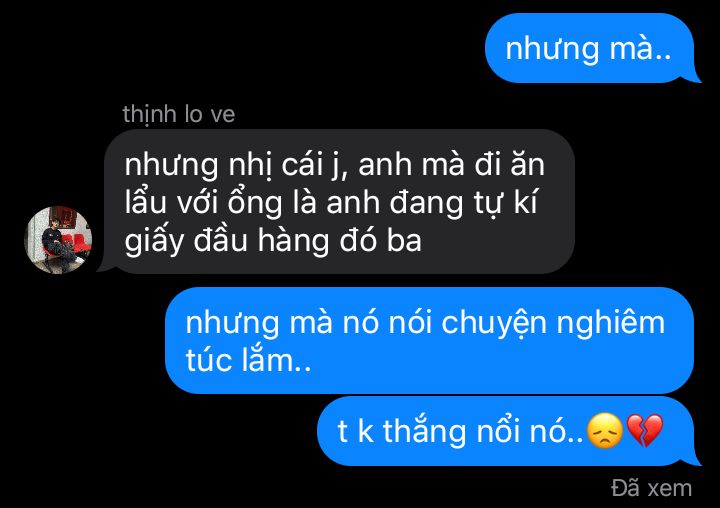Click the word 'lẩu' in the gray message
The image size is (720, 508).
coord(145,202)
